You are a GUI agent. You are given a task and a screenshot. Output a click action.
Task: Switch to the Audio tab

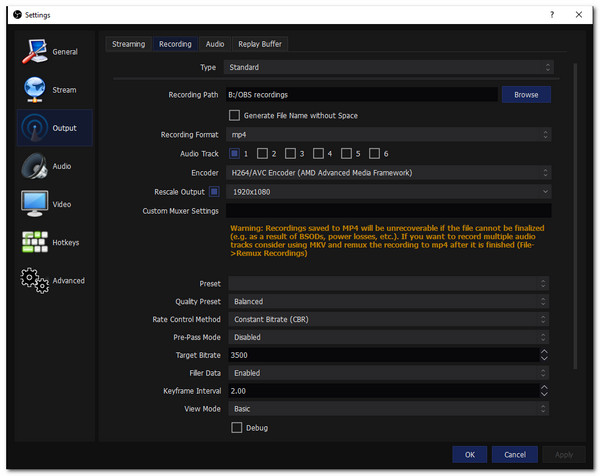[x=215, y=44]
